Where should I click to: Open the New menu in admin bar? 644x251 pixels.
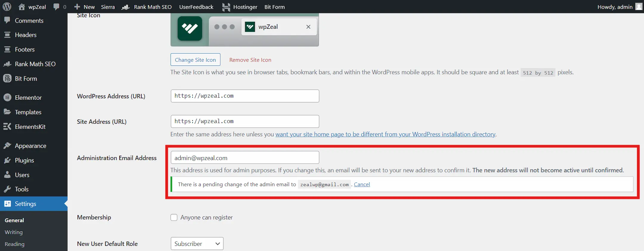tap(85, 7)
